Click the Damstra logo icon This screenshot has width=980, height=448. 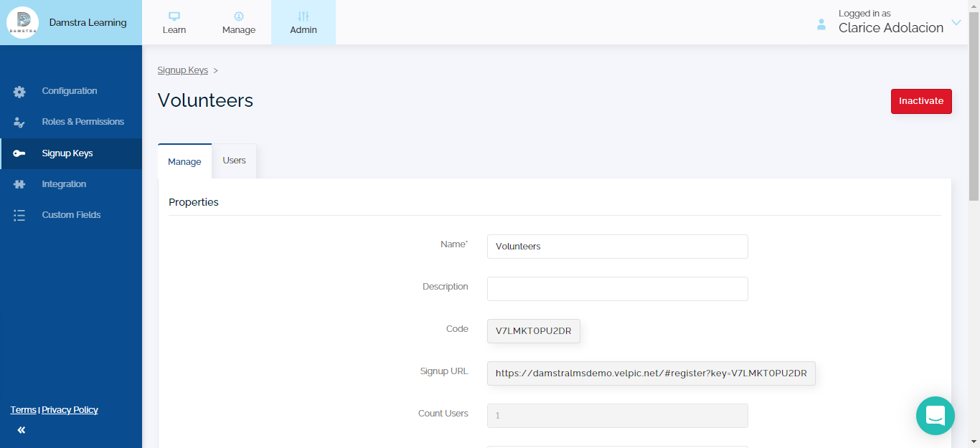coord(22,22)
